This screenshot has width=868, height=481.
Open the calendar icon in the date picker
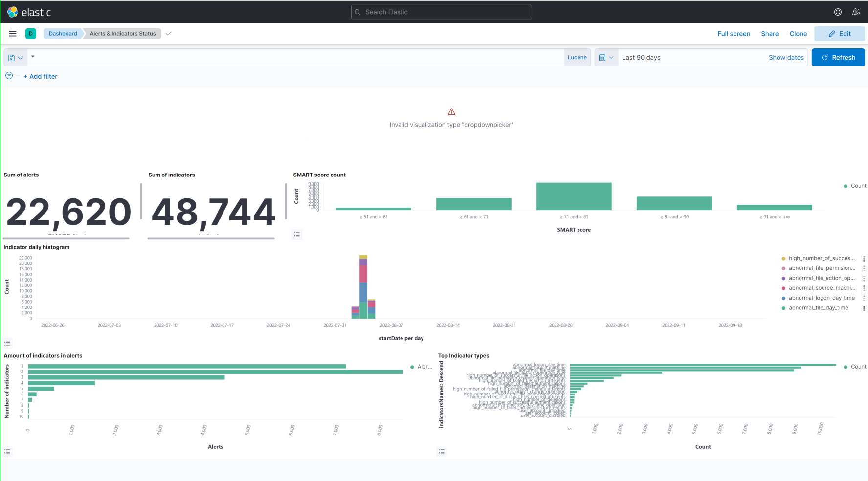point(603,57)
